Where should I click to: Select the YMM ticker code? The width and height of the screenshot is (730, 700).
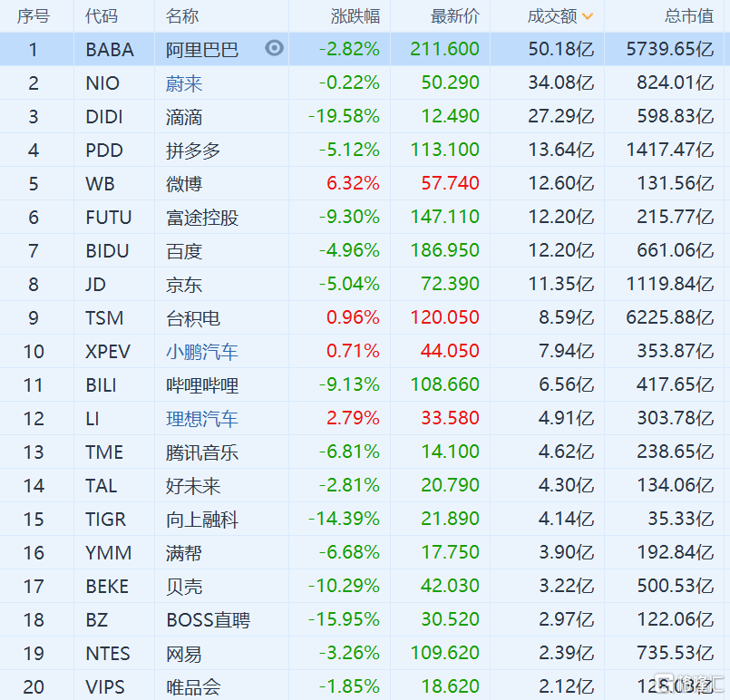(x=109, y=552)
